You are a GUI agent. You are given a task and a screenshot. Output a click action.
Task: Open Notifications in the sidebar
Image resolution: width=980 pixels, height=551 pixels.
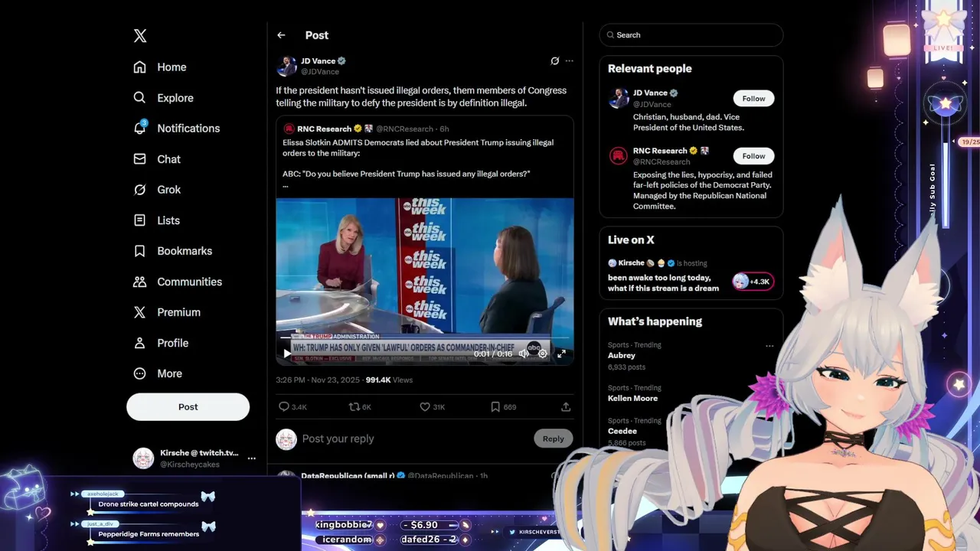tap(177, 129)
